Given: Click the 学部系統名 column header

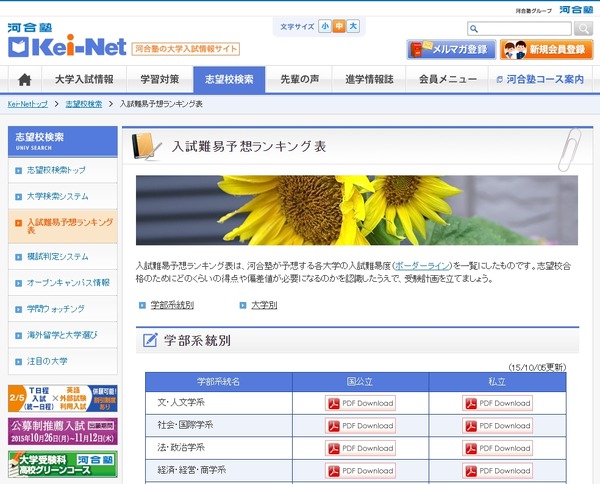Looking at the screenshot, I should [218, 382].
